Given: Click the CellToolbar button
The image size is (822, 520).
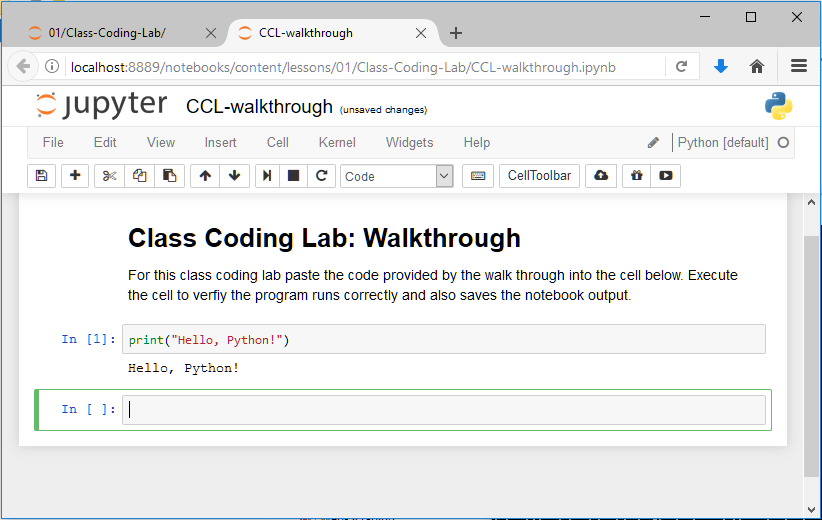Looking at the screenshot, I should click(539, 176).
